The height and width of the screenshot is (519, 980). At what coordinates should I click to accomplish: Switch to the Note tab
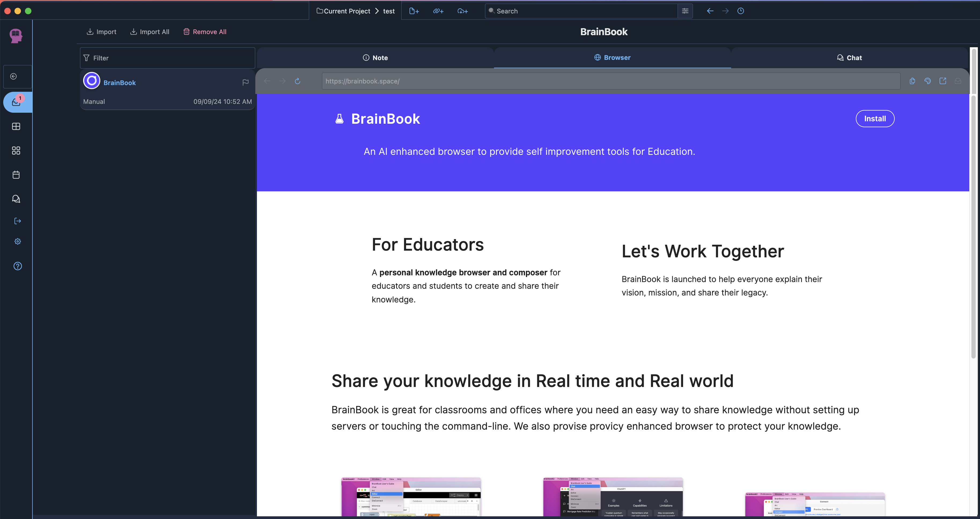(375, 58)
